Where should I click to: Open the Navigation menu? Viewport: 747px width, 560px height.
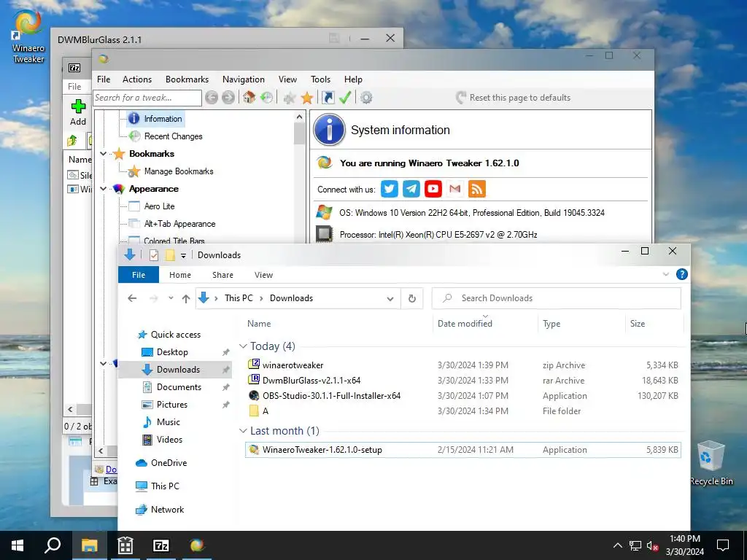click(244, 79)
